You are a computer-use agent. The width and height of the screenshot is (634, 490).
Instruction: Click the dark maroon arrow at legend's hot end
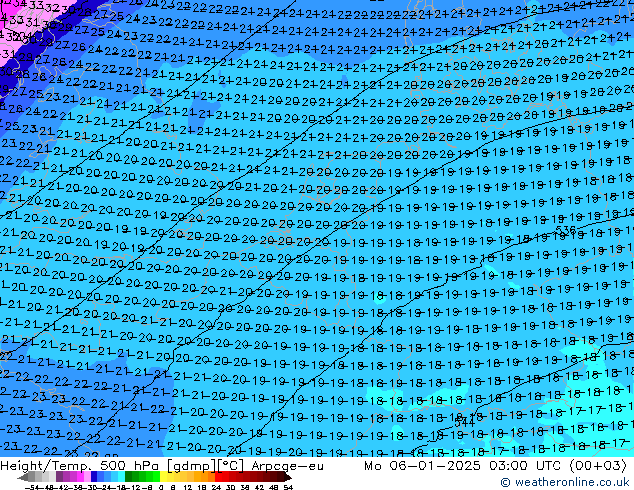coord(287,477)
